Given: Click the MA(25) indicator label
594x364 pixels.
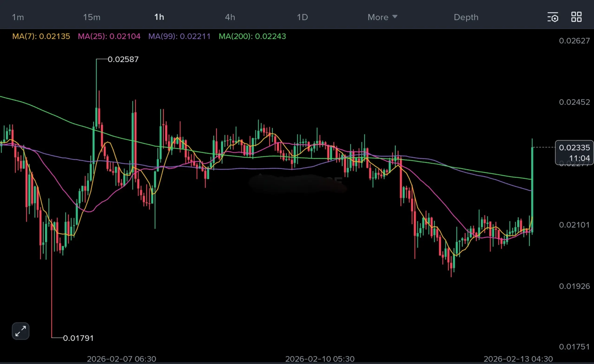Looking at the screenshot, I should point(109,36).
